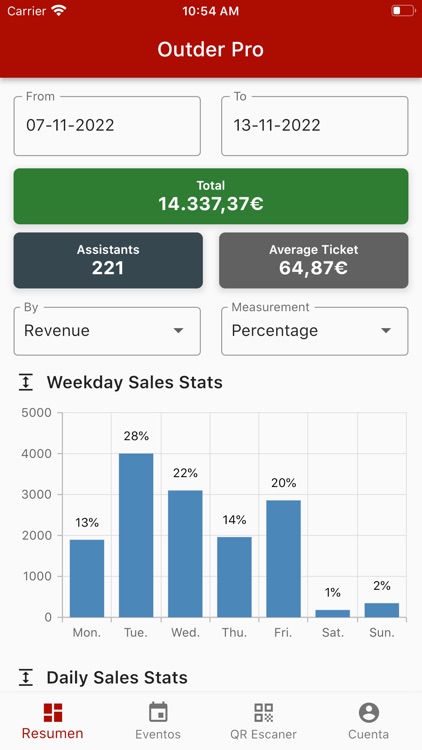This screenshot has width=422, height=750.
Task: Tap the Wi-Fi icon in status bar
Action: pyautogui.click(x=59, y=11)
